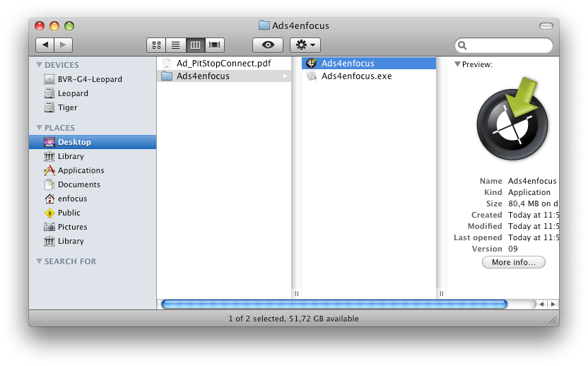Click the toolbar hide pill button
This screenshot has width=588, height=366.
pos(546,26)
